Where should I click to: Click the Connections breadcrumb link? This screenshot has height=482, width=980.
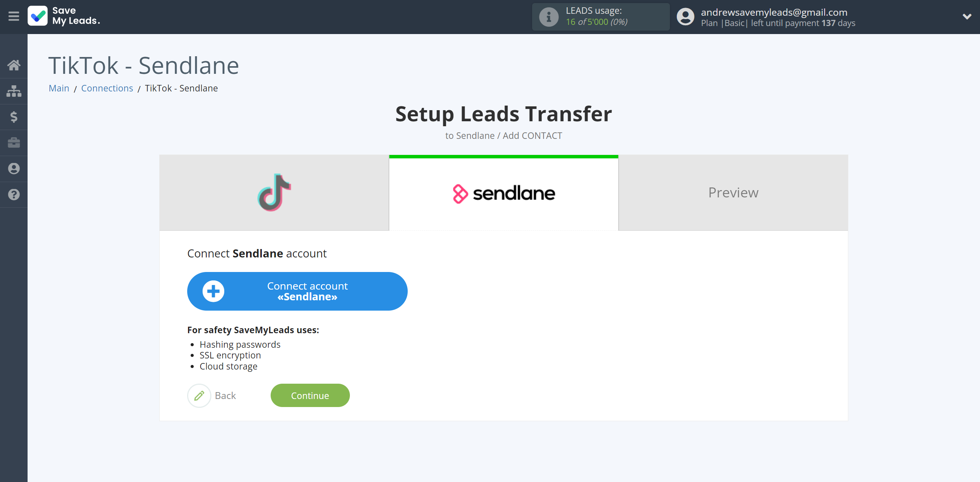107,88
